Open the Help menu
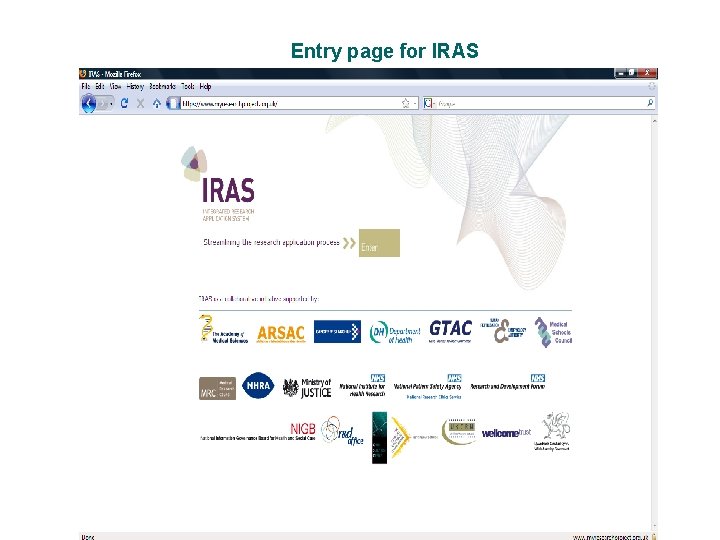The height and width of the screenshot is (540, 720). (x=205, y=86)
